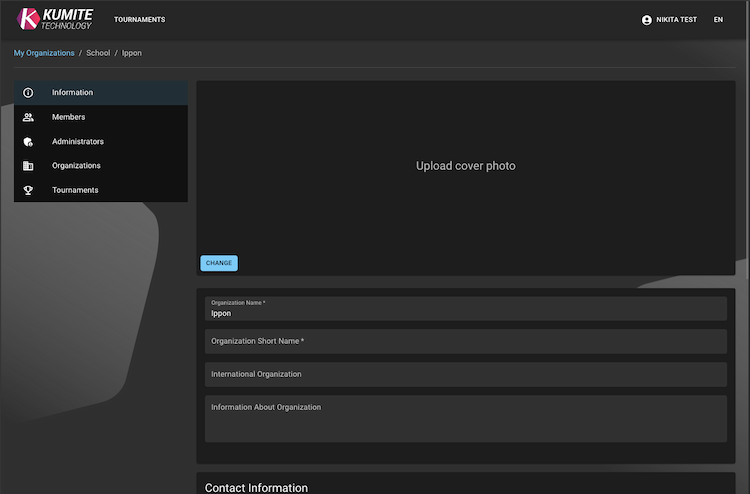Viewport: 750px width, 494px height.
Task: Select the Members sidebar item
Action: pos(68,117)
